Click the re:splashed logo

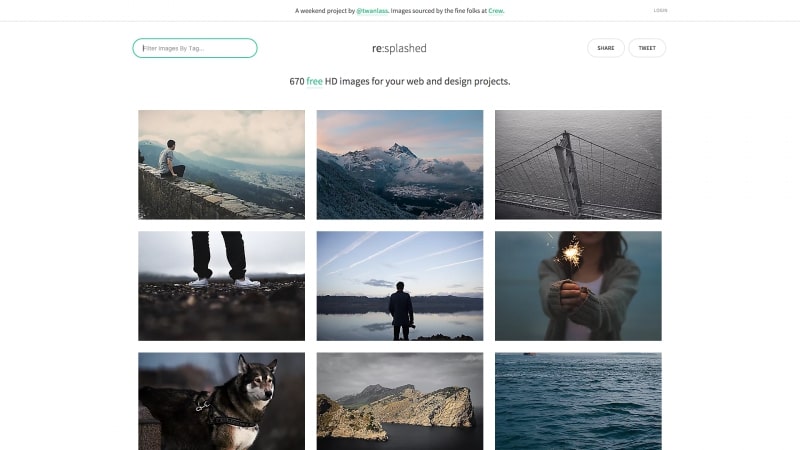[399, 48]
